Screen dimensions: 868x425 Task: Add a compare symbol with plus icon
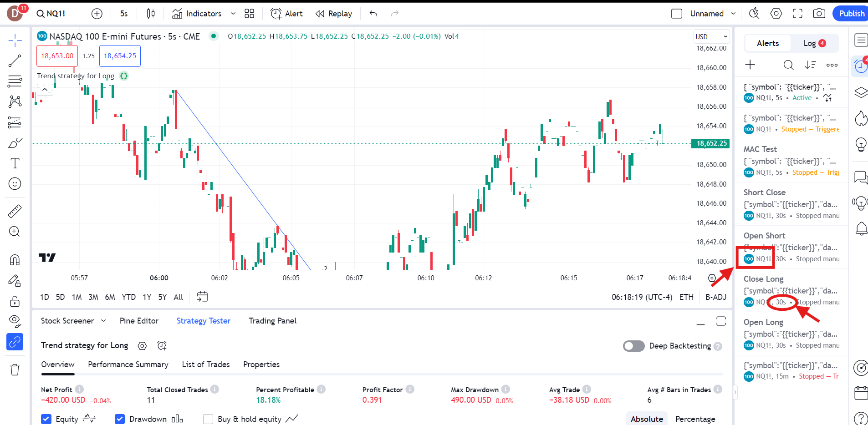pos(97,14)
